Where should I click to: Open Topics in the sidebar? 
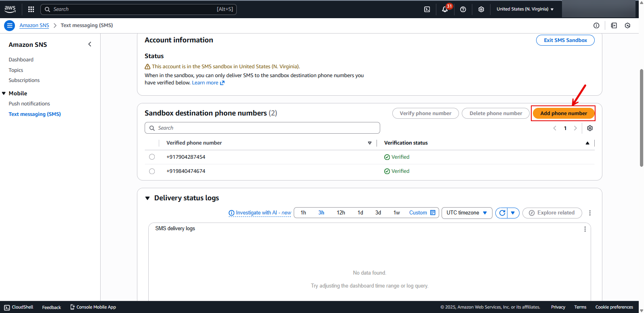click(16, 70)
